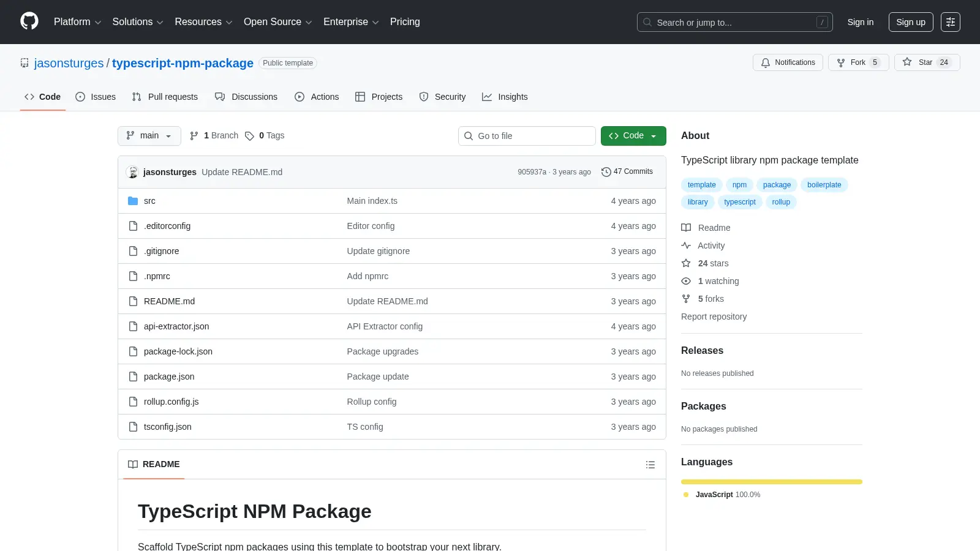Screen dimensions: 980x551
Task: Expand the Enterprise menu
Action: [351, 22]
